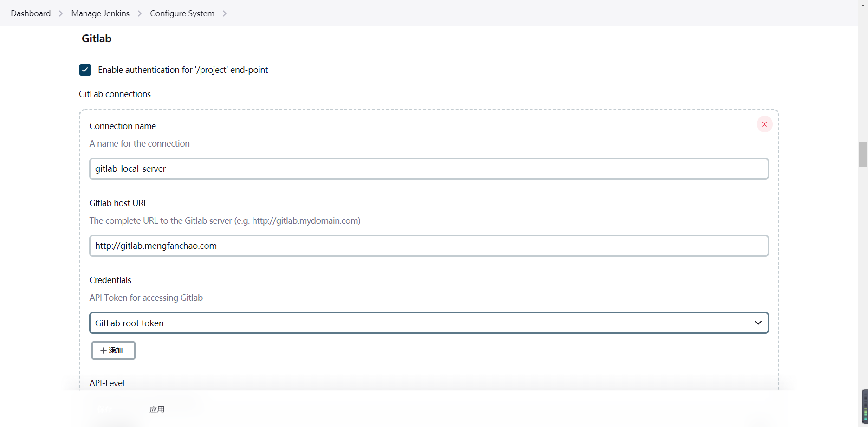This screenshot has height=427, width=868.
Task: Expand chevron after Manage Jenkins breadcrumb
Action: (140, 13)
